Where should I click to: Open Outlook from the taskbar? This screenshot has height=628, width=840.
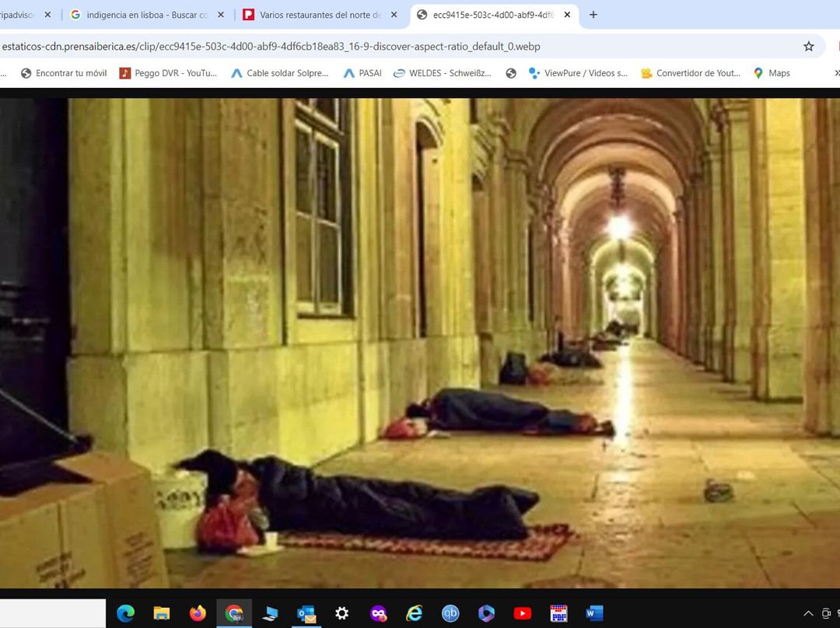[x=306, y=613]
